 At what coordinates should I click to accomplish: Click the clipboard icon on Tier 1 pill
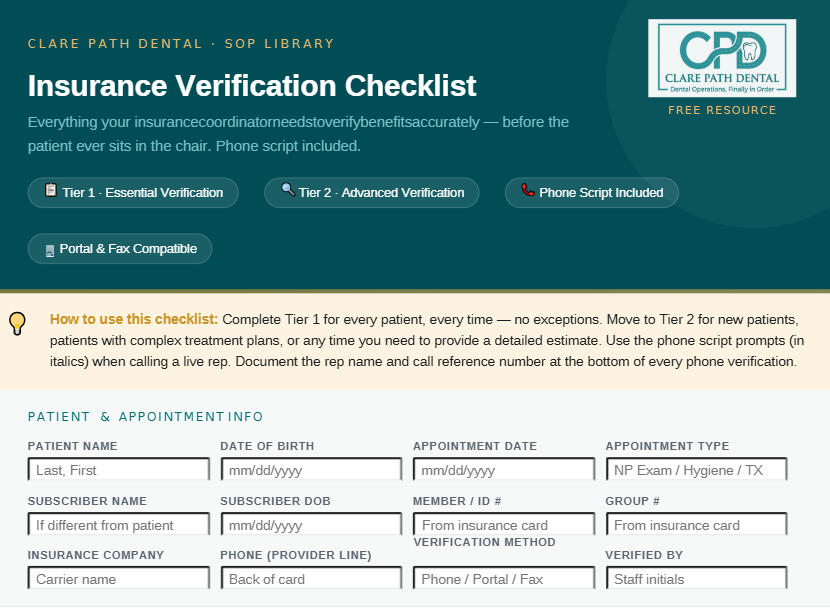[51, 190]
